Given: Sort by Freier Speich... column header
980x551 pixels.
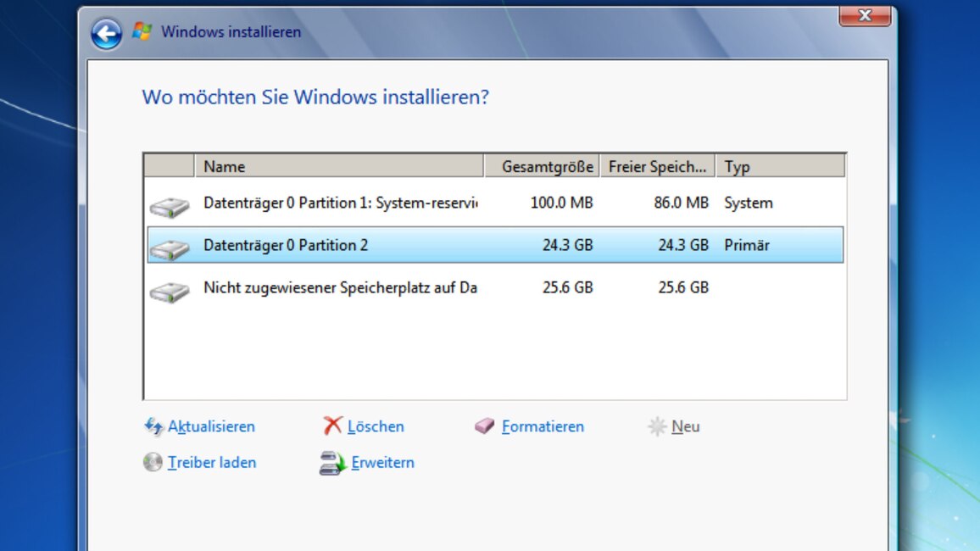Looking at the screenshot, I should [658, 166].
